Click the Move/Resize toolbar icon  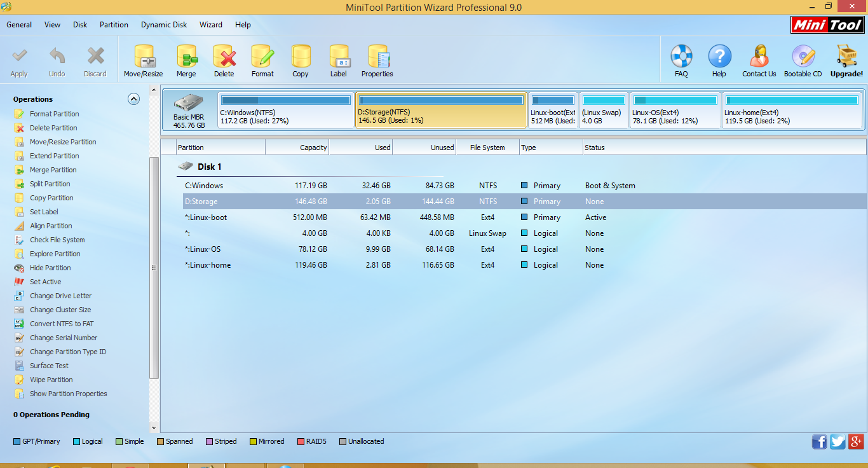coord(143,57)
